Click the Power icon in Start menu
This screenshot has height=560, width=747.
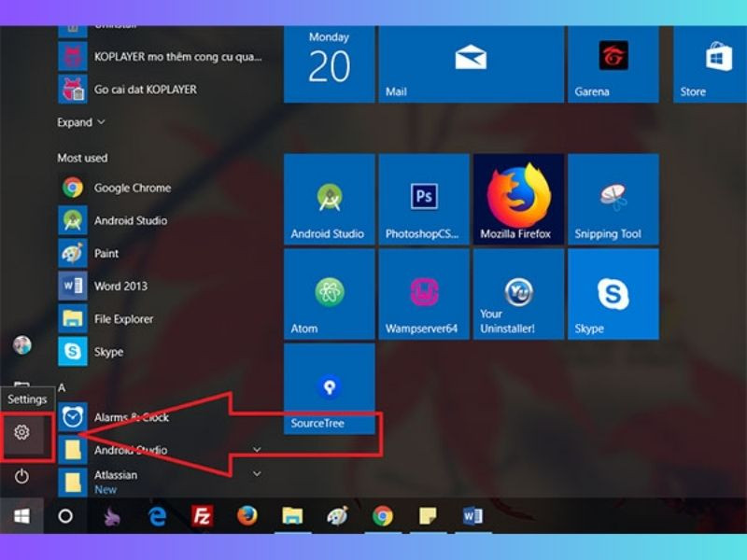pyautogui.click(x=21, y=476)
